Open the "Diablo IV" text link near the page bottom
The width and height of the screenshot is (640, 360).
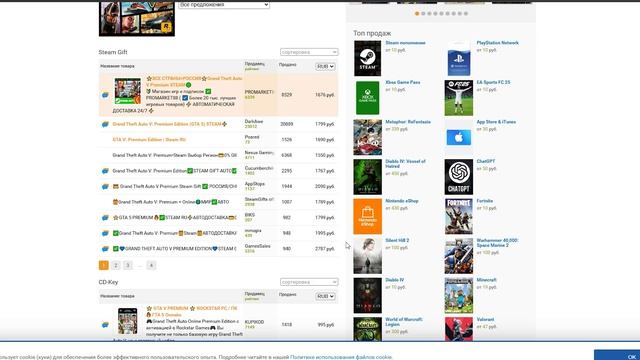[394, 280]
